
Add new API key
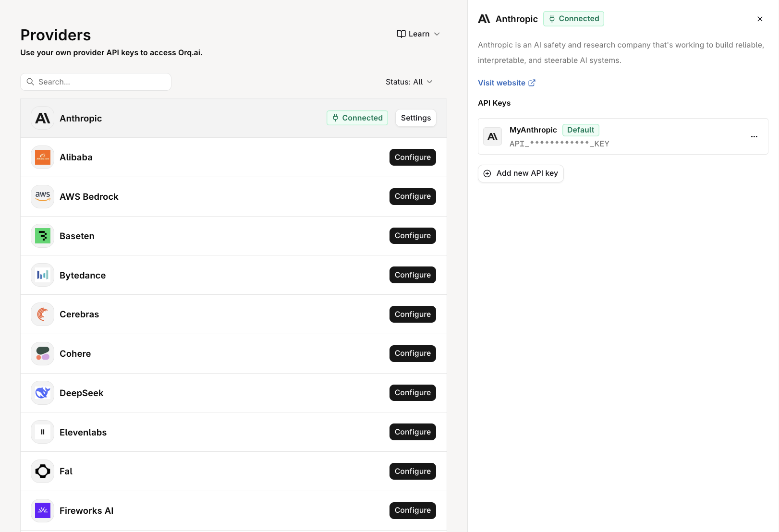(x=521, y=173)
